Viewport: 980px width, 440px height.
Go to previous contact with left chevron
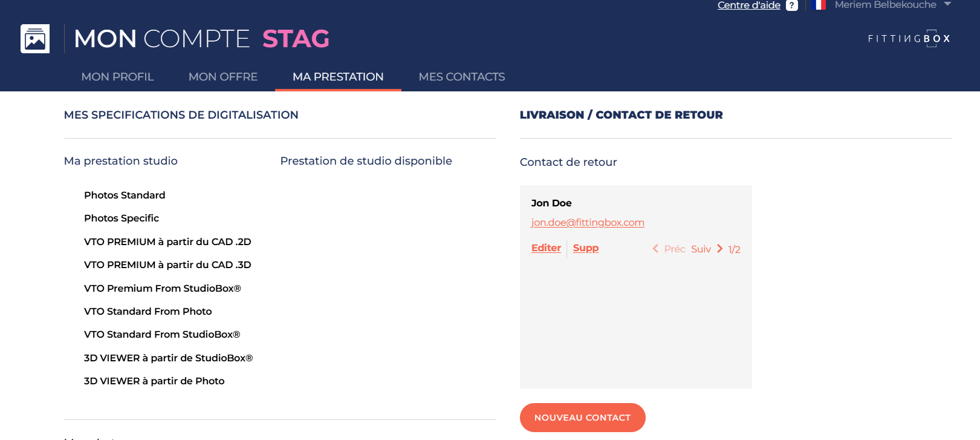tap(655, 249)
